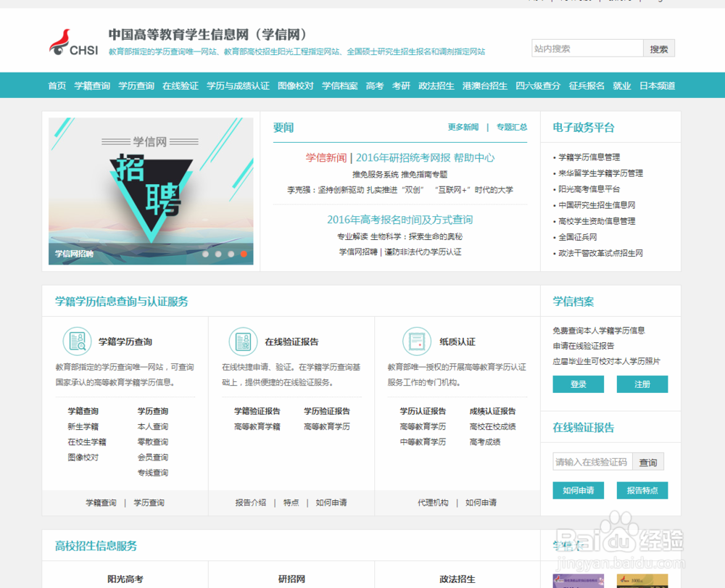Image resolution: width=725 pixels, height=588 pixels.
Task: Open 学历与成绩认证 in the navigation bar
Action: coord(238,86)
